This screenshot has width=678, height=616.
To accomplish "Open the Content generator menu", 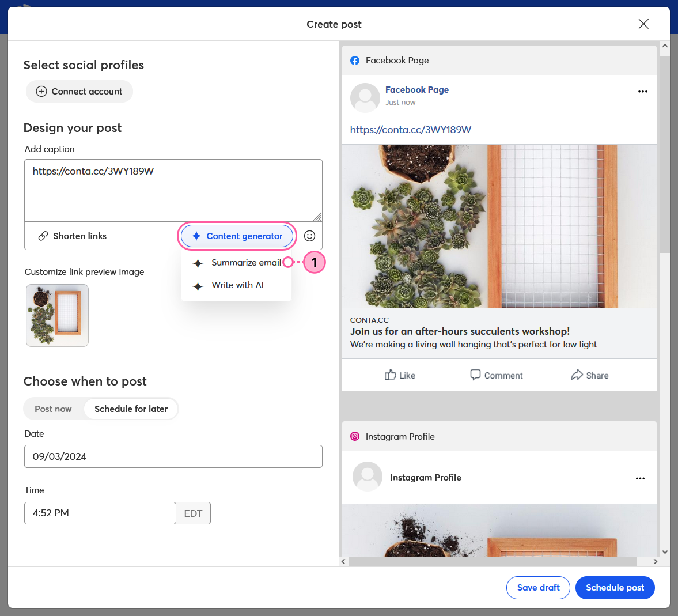I will coord(237,236).
